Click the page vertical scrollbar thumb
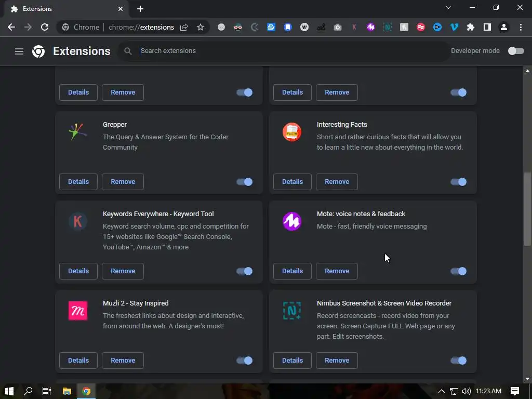This screenshot has height=399, width=532. (x=527, y=209)
